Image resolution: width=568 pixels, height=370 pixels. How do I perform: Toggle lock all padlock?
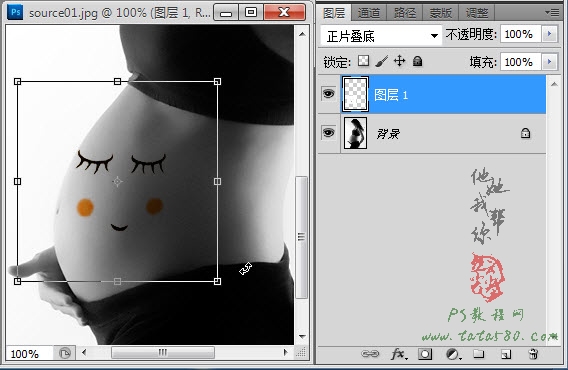point(417,61)
